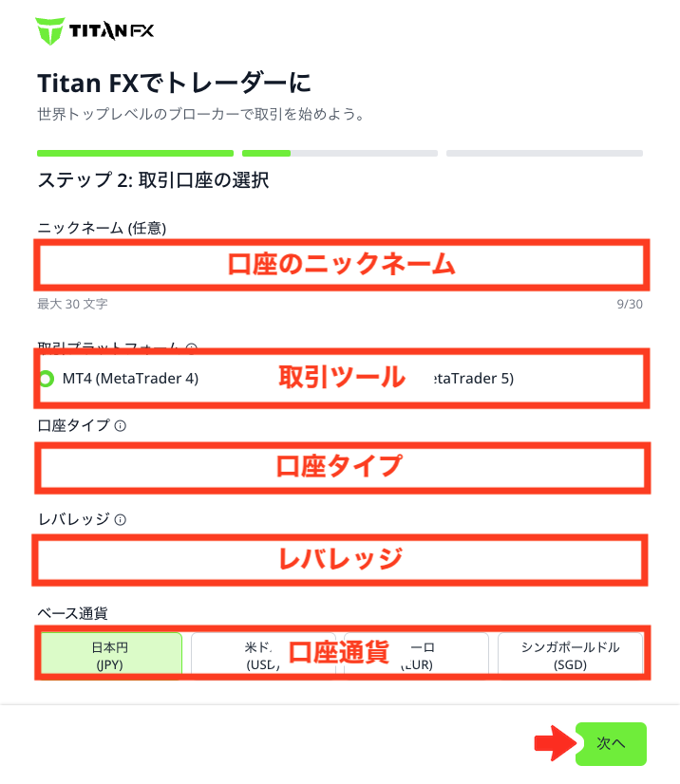Viewport: 680px width, 784px height.
Task: Open the 口座タイプ dropdown
Action: point(342,468)
